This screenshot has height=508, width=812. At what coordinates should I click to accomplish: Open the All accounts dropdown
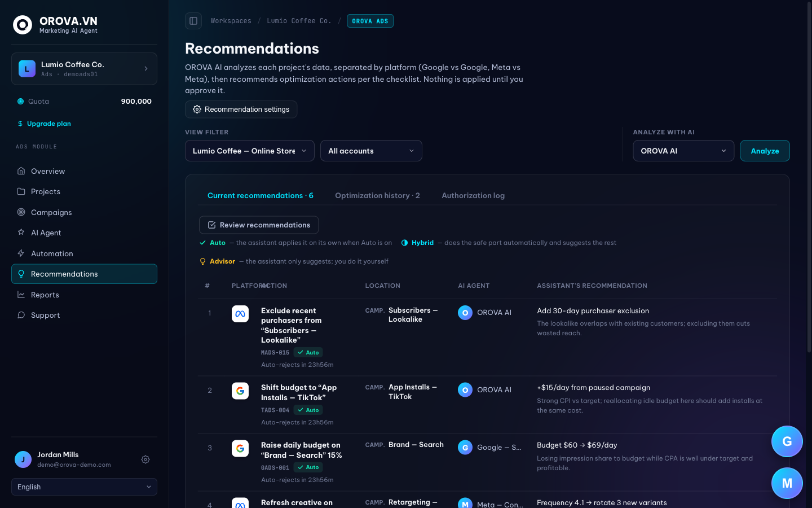coord(371,151)
